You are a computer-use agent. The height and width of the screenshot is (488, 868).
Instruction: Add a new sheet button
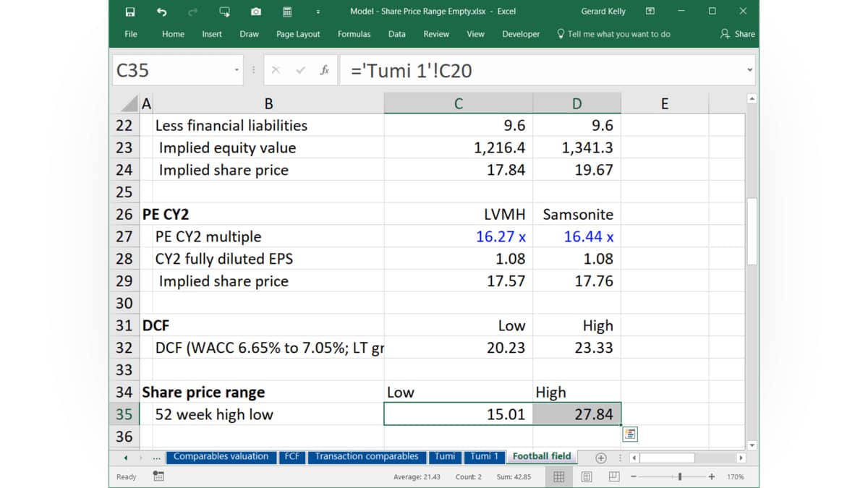tap(600, 458)
